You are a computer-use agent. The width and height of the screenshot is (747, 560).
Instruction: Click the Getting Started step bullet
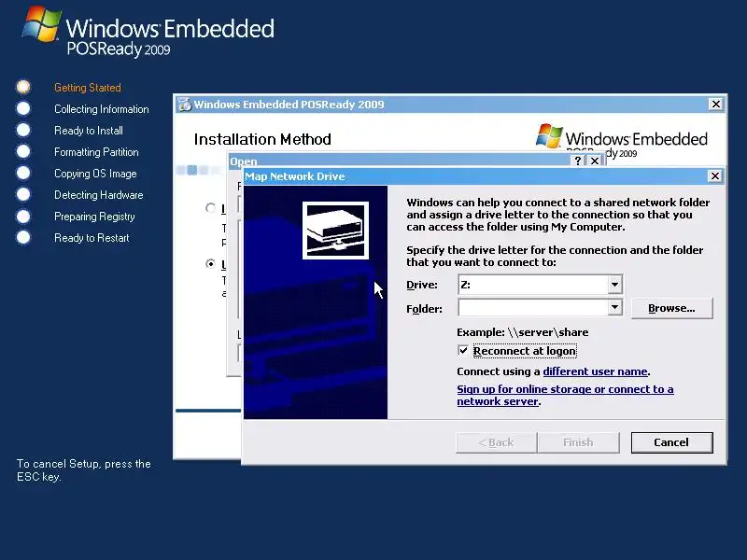(x=22, y=87)
